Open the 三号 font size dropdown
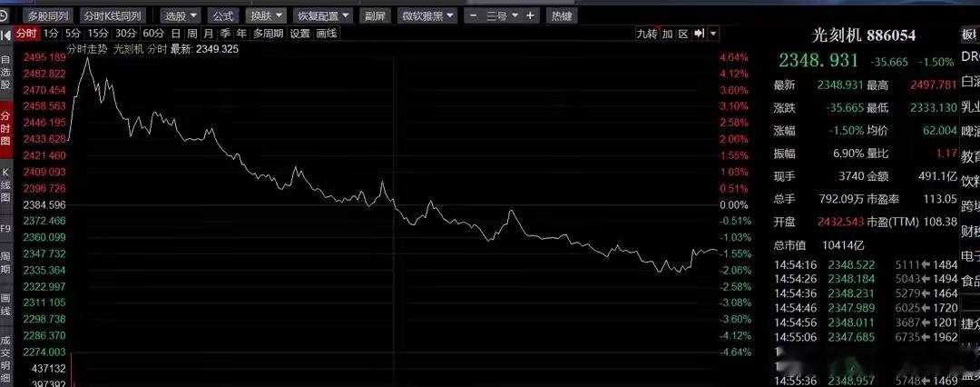980x387 pixels. click(x=503, y=16)
